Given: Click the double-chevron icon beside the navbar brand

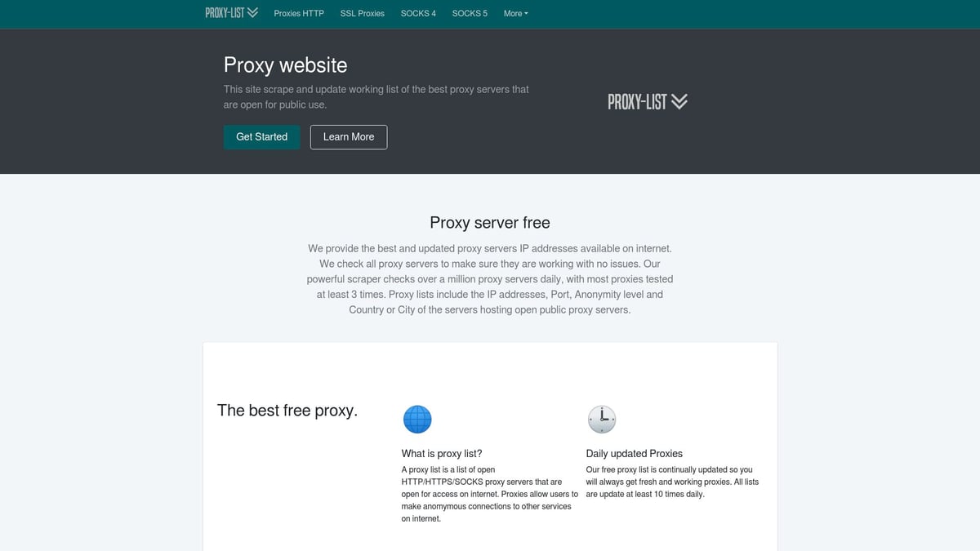Looking at the screenshot, I should [252, 12].
